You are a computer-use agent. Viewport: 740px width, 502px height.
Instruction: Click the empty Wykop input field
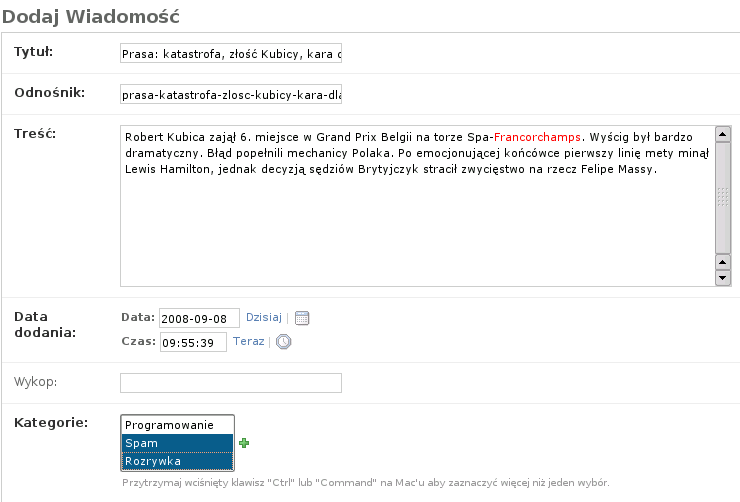point(231,383)
